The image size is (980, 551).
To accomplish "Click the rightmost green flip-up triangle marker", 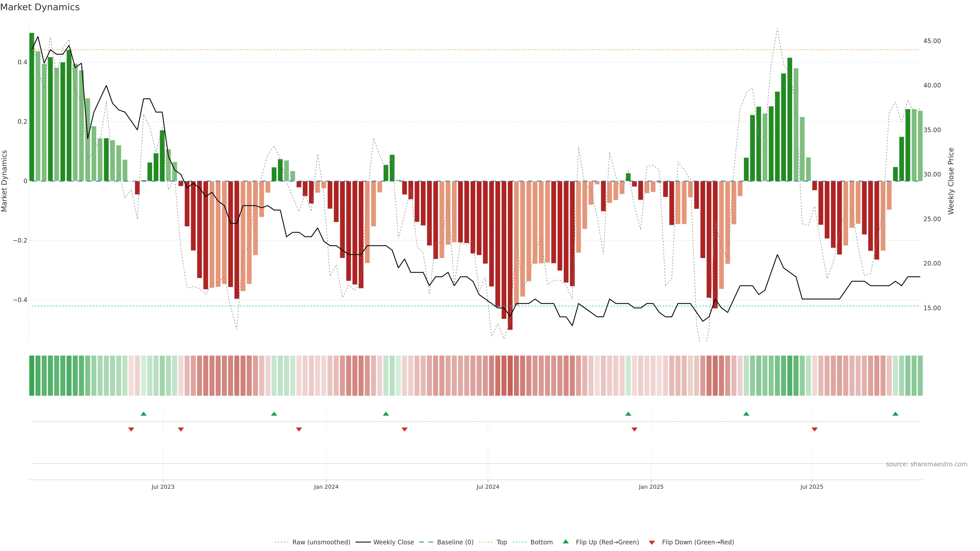I will pos(895,414).
